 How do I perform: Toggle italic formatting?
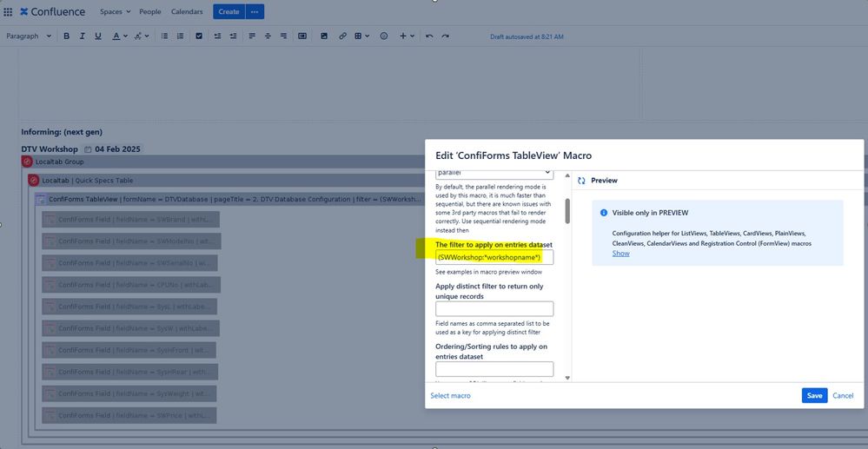click(82, 36)
